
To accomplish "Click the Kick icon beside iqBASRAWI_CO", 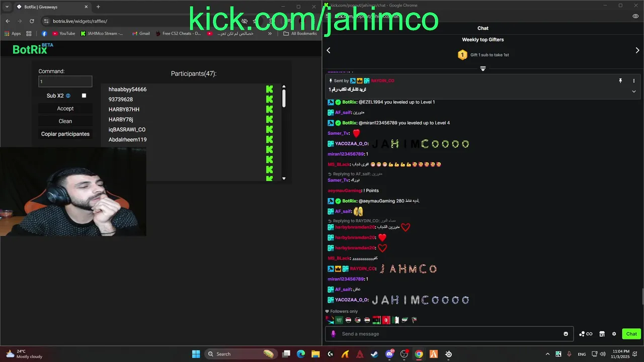I will click(270, 129).
